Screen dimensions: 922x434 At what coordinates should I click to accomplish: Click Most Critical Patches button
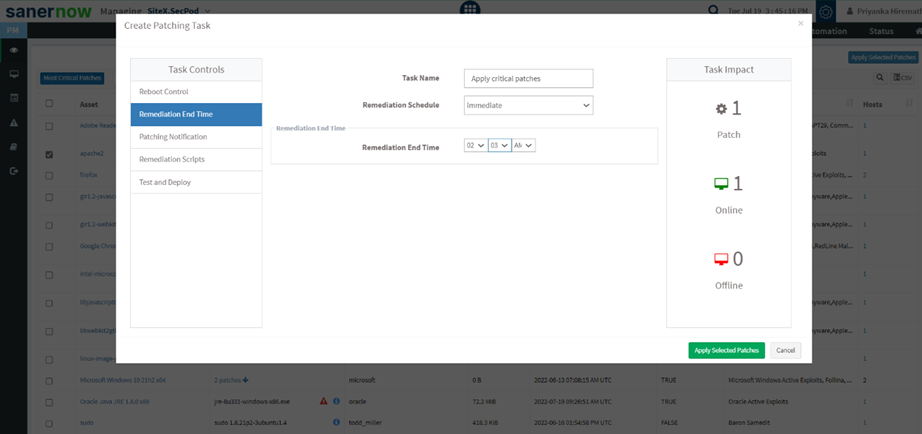[x=72, y=78]
